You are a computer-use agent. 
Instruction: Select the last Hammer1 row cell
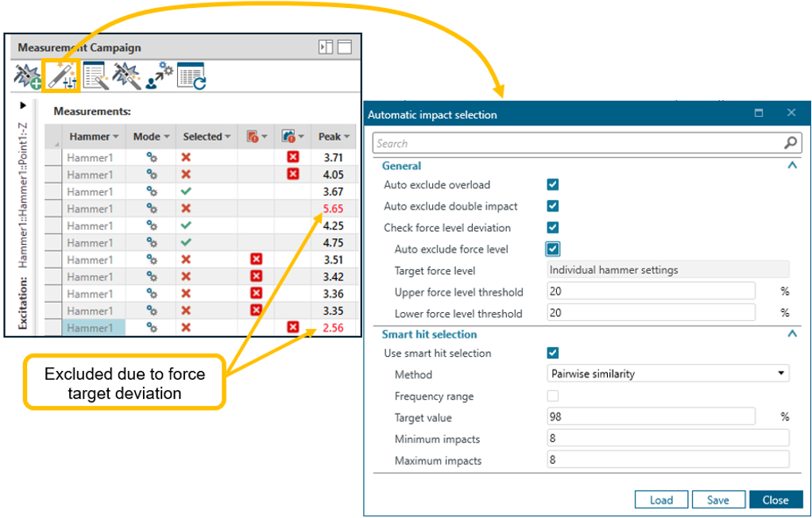(x=92, y=328)
